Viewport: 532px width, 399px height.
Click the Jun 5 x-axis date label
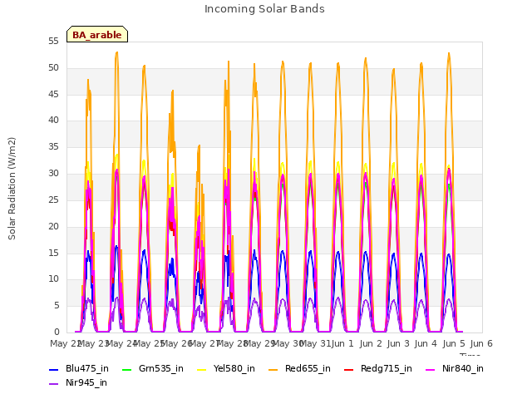tap(454, 343)
